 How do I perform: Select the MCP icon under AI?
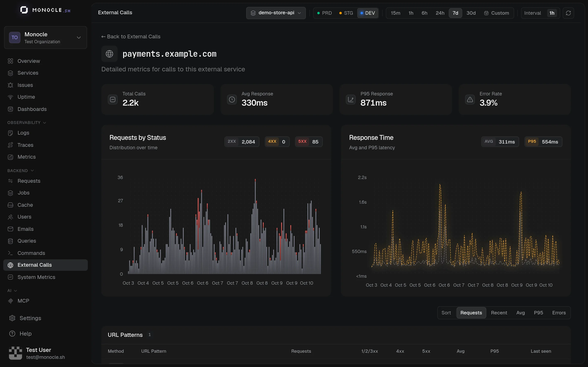click(x=10, y=301)
